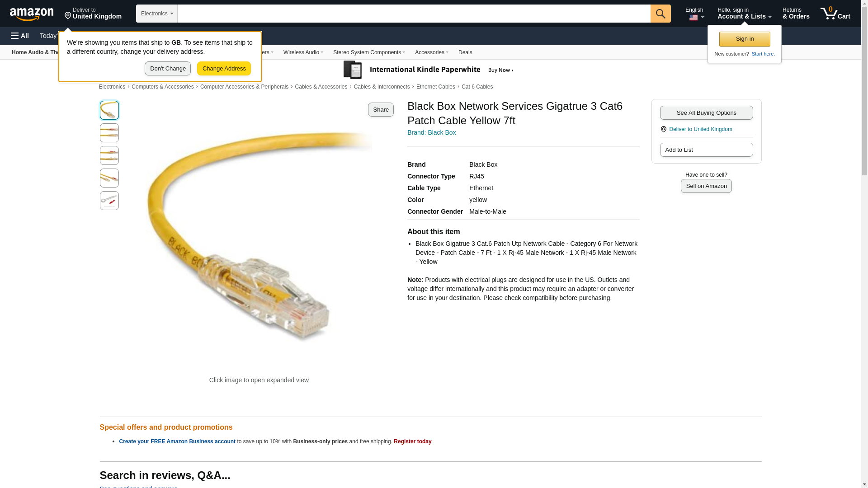Open the Stereo System Components menu
The width and height of the screenshot is (868, 488).
coord(369,52)
